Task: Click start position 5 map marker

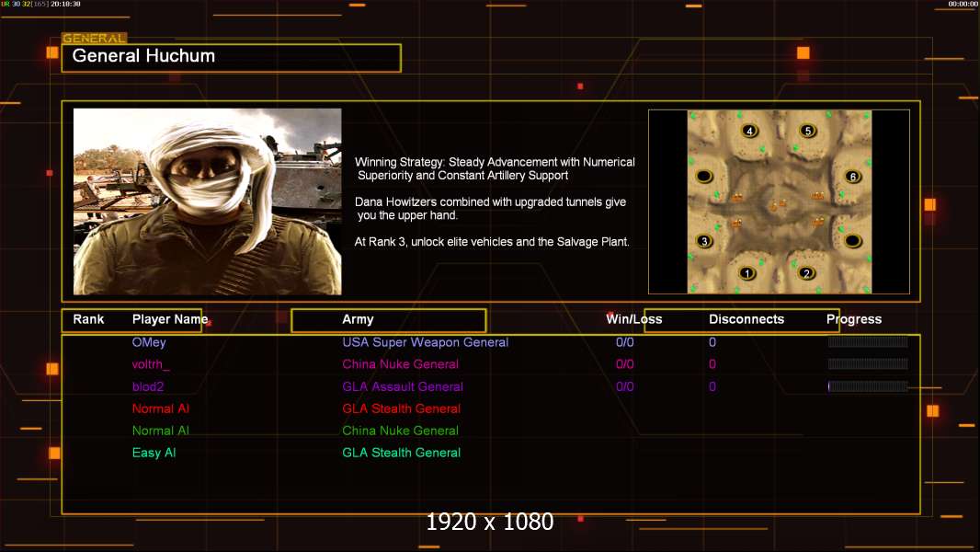Action: [808, 131]
